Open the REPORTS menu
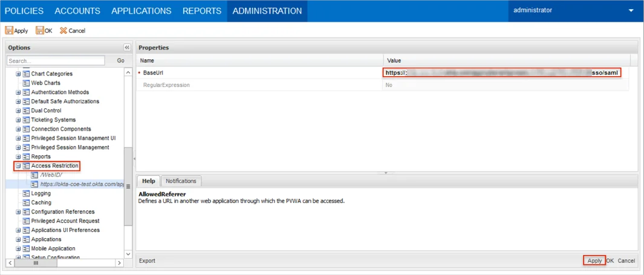The height and width of the screenshot is (275, 644). [x=201, y=11]
